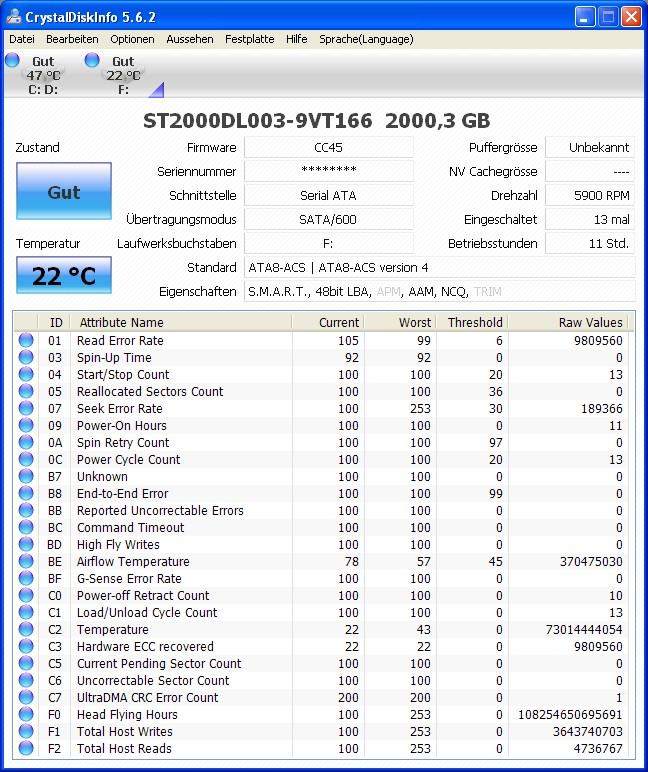Select the F: disk status orb
Image resolution: width=648 pixels, height=772 pixels.
click(x=92, y=60)
